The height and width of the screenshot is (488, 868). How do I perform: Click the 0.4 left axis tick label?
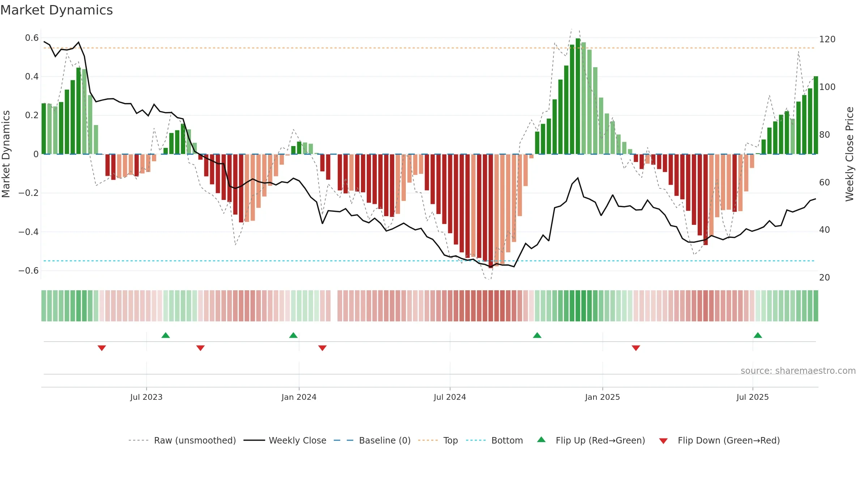tap(32, 77)
